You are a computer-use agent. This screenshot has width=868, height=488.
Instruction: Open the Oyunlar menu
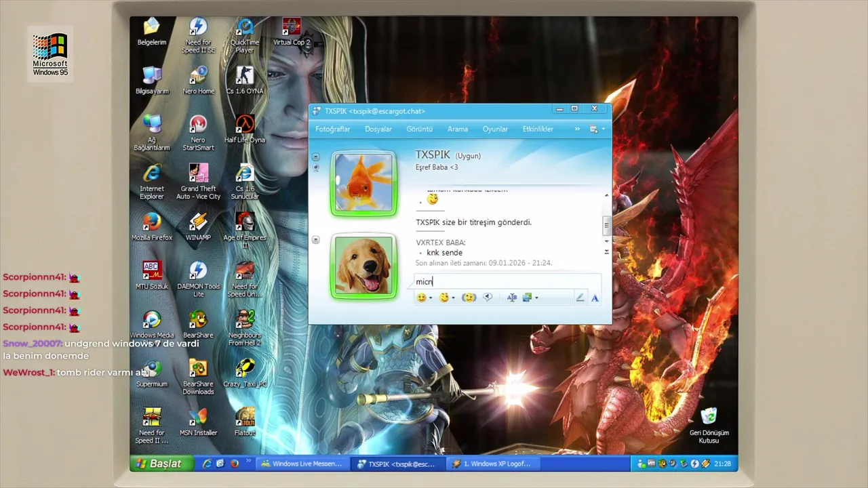pos(495,129)
